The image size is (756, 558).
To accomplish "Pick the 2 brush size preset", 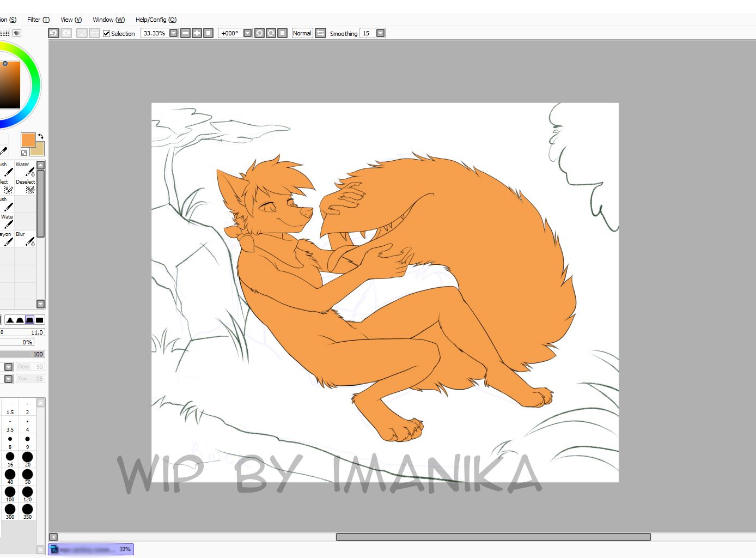I will 27,407.
